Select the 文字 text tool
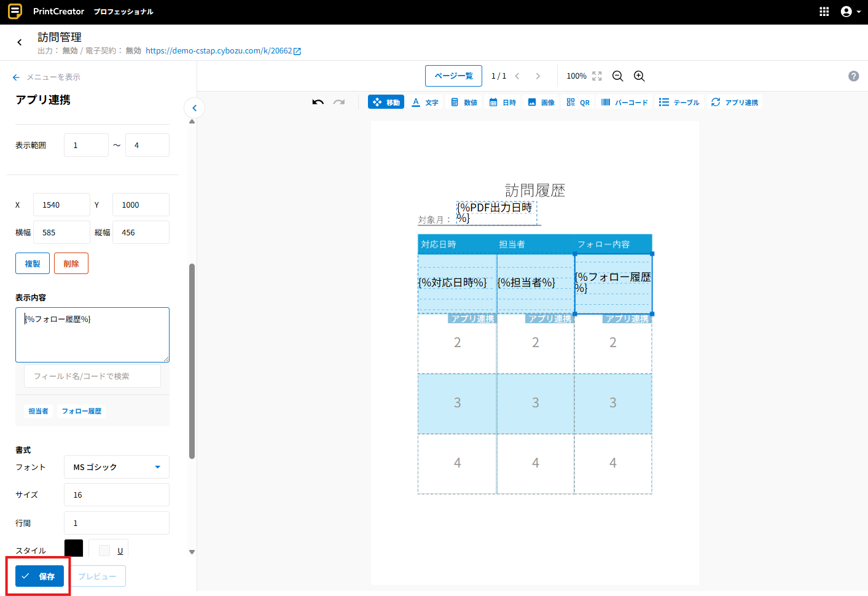This screenshot has width=868, height=596. pyautogui.click(x=425, y=102)
